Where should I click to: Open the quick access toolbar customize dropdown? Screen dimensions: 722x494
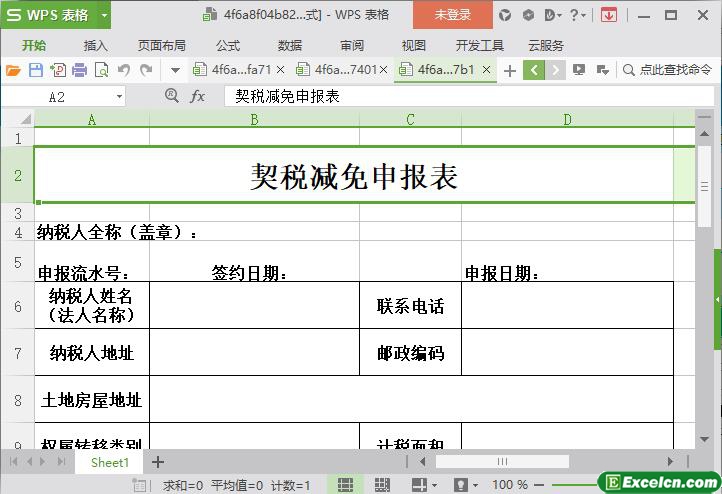(175, 70)
